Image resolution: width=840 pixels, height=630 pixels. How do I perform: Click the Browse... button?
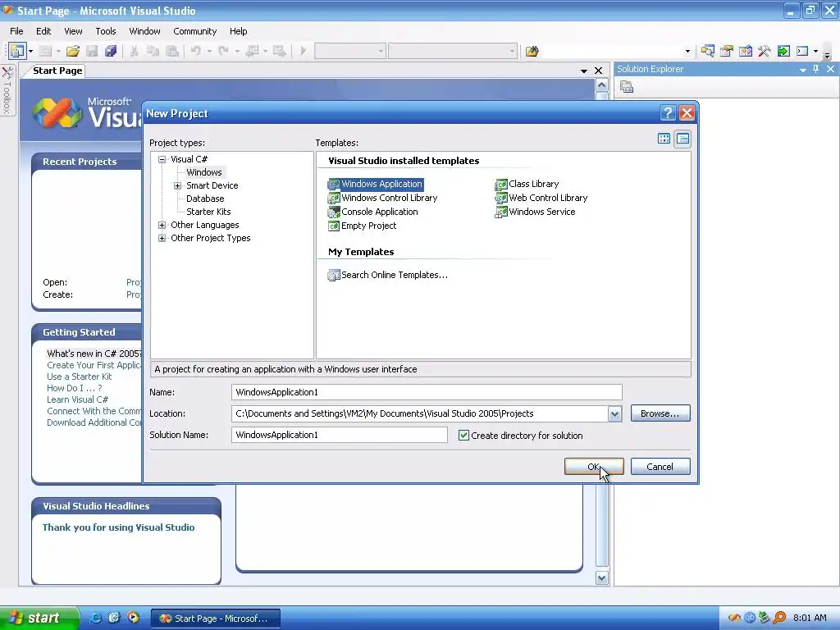click(660, 413)
